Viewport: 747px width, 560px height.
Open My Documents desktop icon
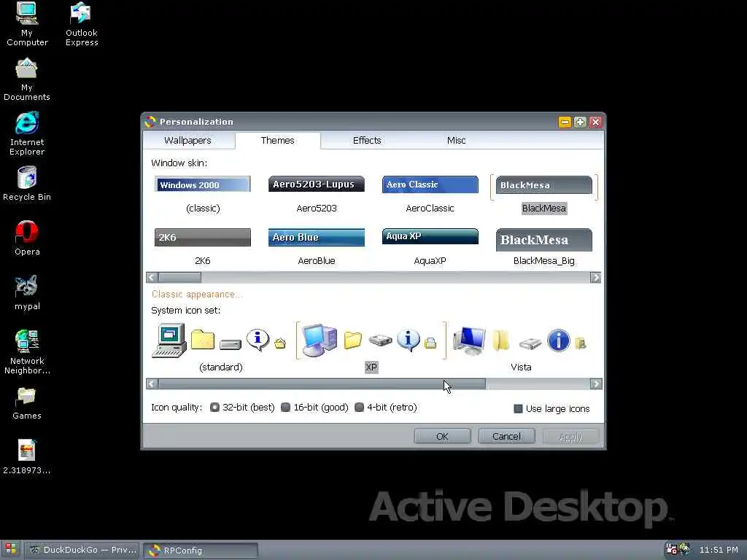click(x=27, y=79)
